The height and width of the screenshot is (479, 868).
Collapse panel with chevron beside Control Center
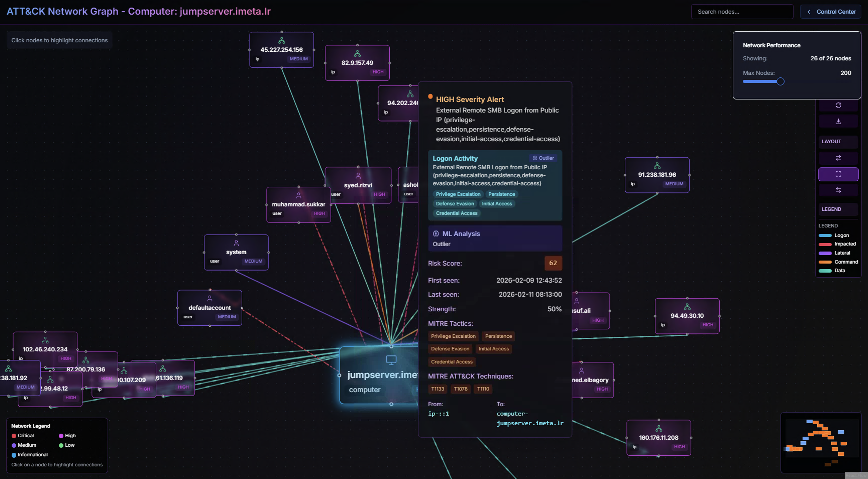(809, 12)
